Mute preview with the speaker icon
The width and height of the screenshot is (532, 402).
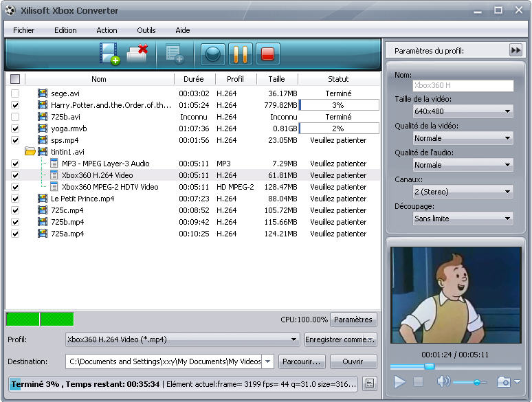point(443,381)
